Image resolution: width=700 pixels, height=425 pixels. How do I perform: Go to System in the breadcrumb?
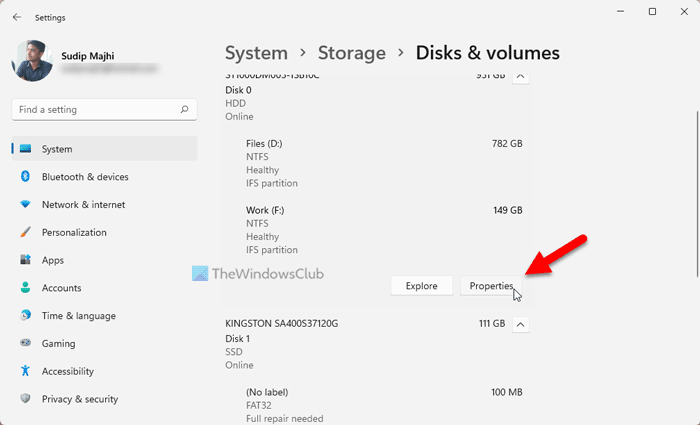tap(256, 52)
